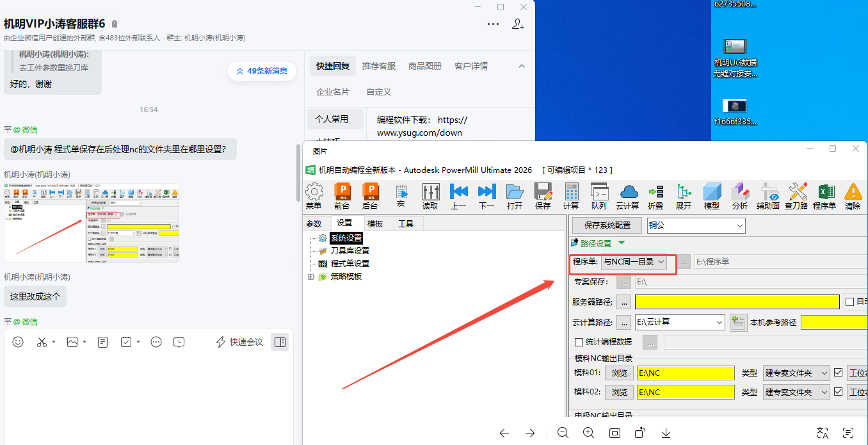Jump to the 49条新消息 new messages
868x445 pixels.
click(262, 71)
